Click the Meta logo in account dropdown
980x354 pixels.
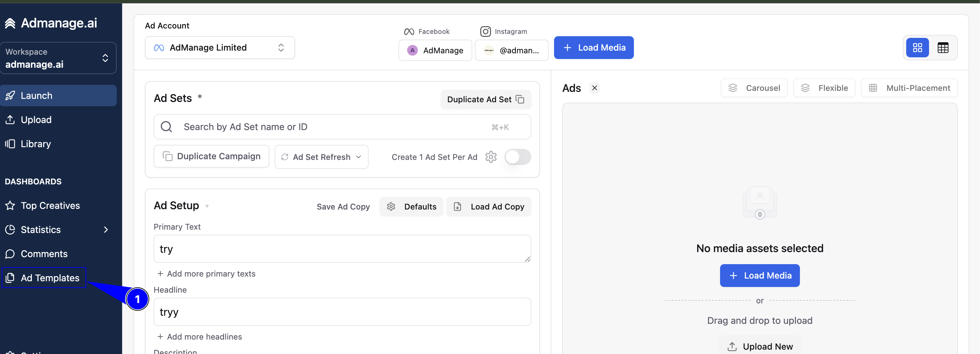point(159,48)
